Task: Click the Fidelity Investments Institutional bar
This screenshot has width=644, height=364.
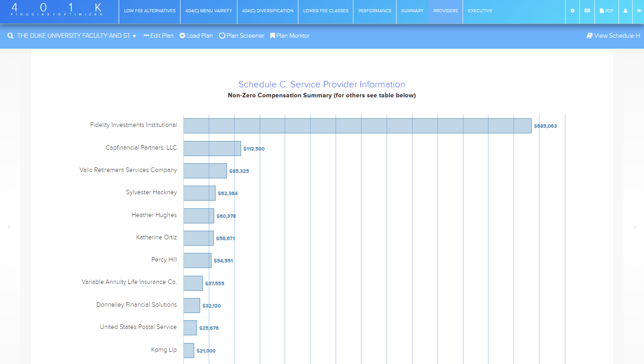Action: (x=357, y=126)
